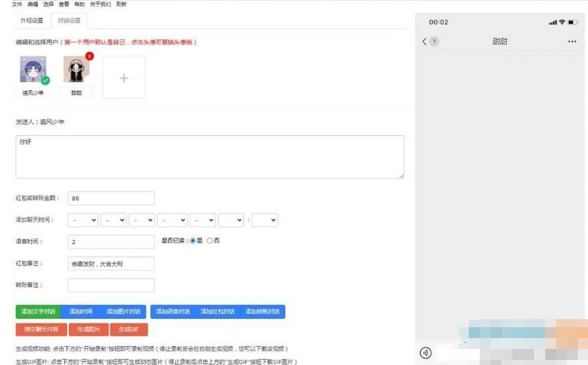Tap the three-dot menu in chat header
The image size is (588, 365).
click(572, 41)
